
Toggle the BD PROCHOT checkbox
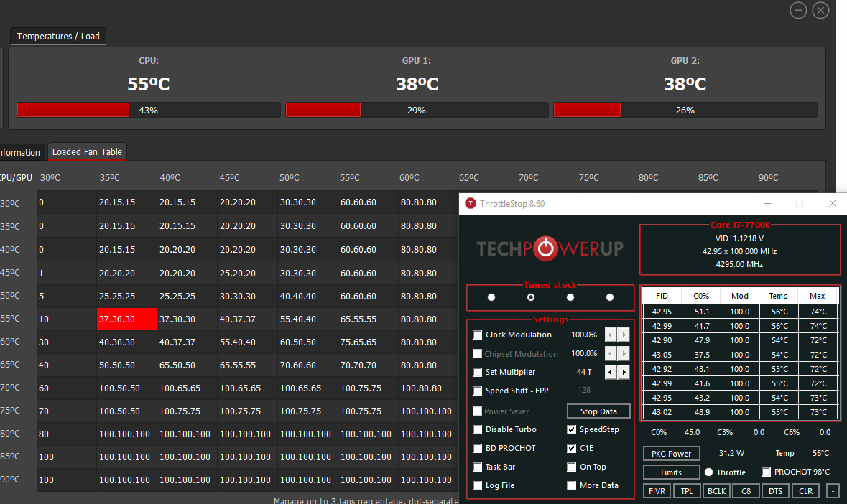pyautogui.click(x=478, y=449)
